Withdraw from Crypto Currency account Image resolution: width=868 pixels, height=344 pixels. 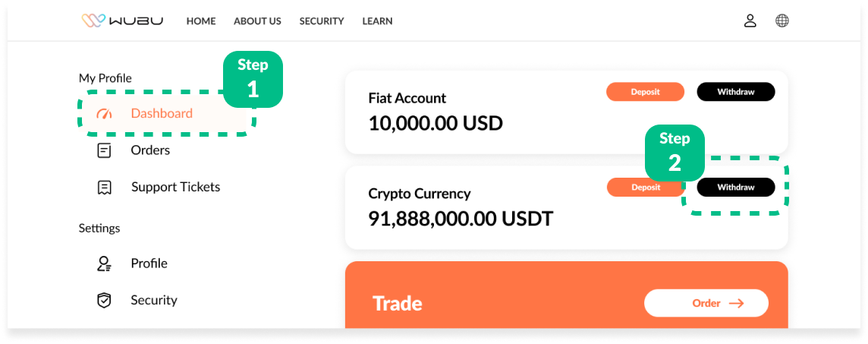736,187
